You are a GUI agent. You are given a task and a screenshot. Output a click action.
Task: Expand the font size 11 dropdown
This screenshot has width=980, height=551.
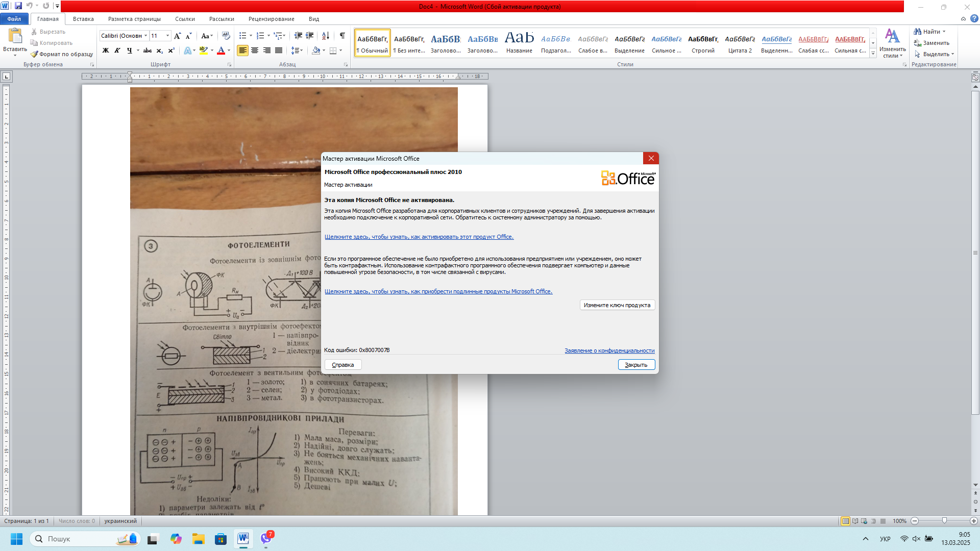[168, 36]
